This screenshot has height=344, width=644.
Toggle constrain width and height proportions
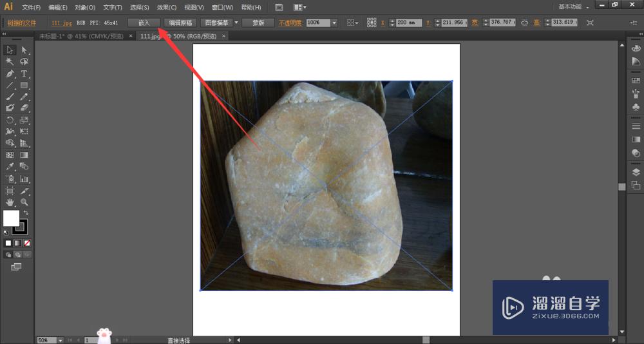coord(524,23)
